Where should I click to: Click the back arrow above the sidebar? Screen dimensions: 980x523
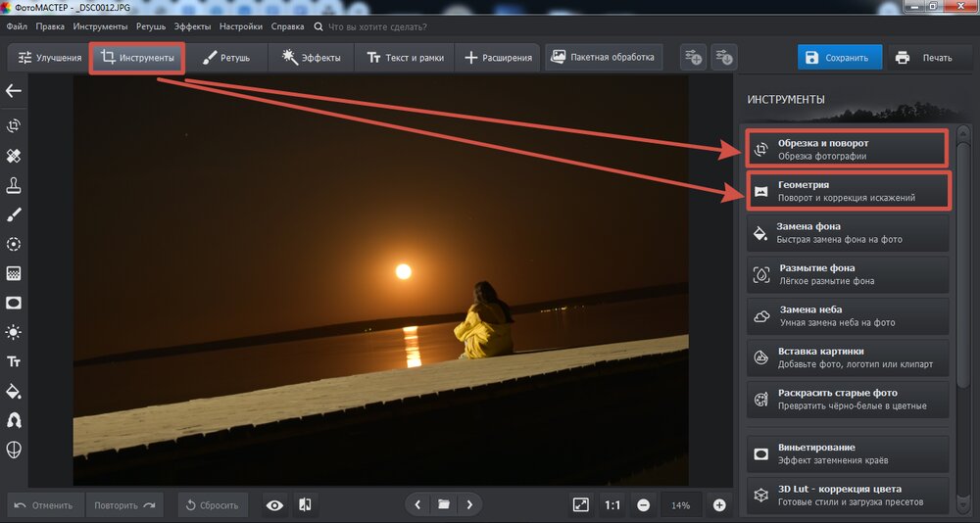(x=14, y=91)
